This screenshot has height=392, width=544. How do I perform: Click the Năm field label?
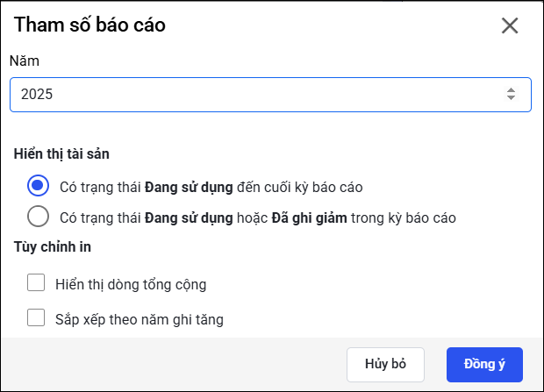(25, 61)
